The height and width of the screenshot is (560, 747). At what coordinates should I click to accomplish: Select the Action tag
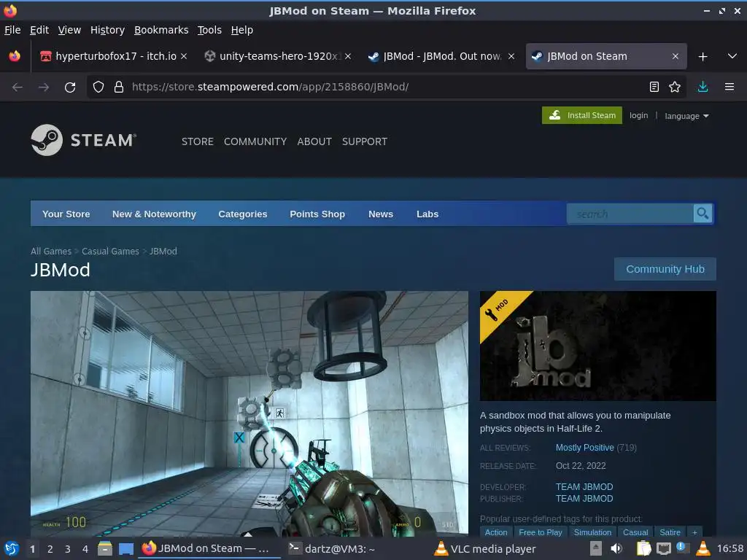pyautogui.click(x=496, y=532)
